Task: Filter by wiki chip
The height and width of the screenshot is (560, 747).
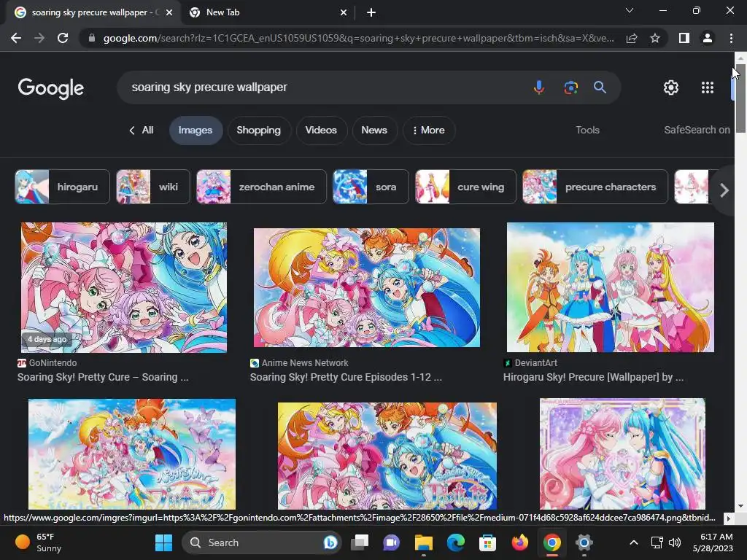Action: click(x=153, y=187)
